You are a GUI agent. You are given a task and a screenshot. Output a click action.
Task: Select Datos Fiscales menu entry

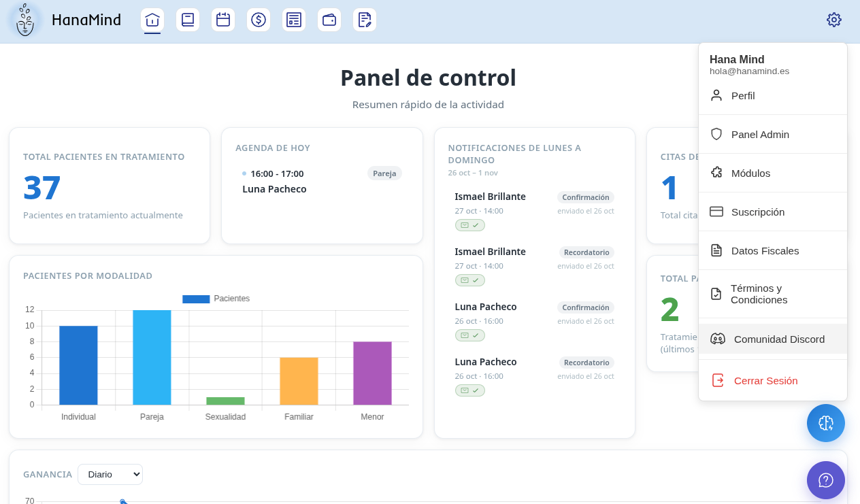pos(773,251)
